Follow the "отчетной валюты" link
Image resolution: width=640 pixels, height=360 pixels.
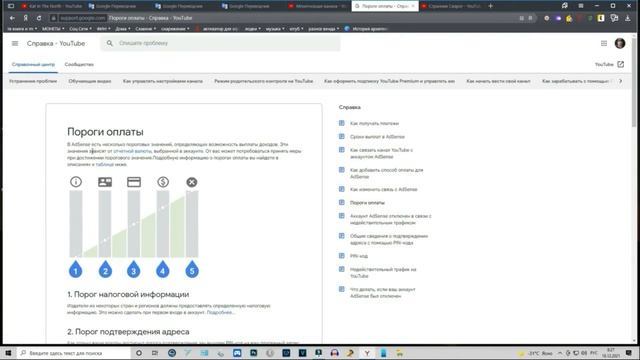click(x=132, y=151)
